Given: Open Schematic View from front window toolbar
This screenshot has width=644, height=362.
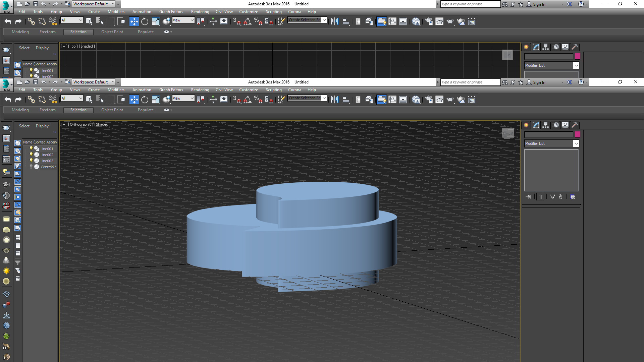Looking at the screenshot, I should tap(403, 100).
